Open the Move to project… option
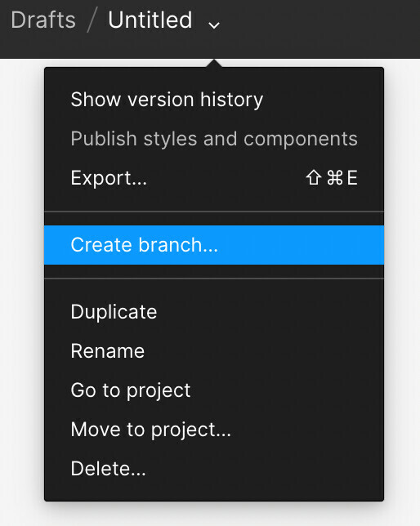420x526 pixels. click(x=214, y=430)
